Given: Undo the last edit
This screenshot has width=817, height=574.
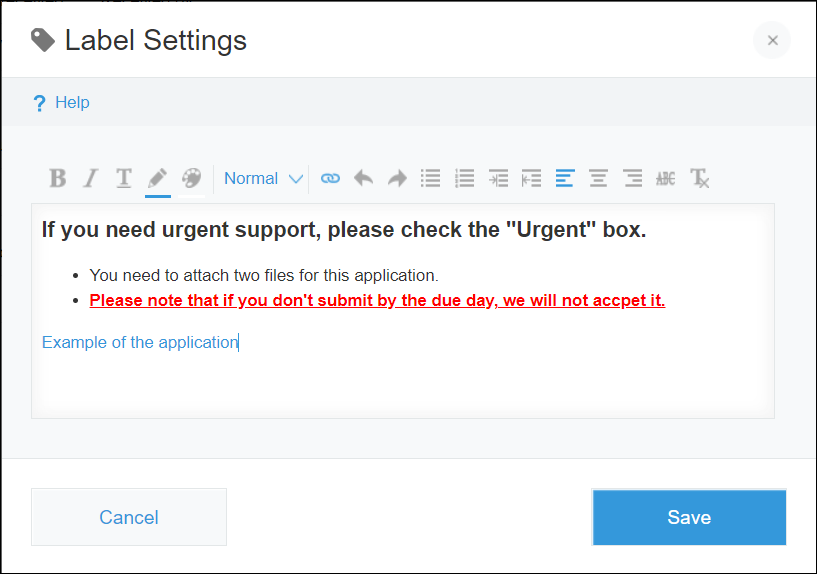Looking at the screenshot, I should click(364, 178).
